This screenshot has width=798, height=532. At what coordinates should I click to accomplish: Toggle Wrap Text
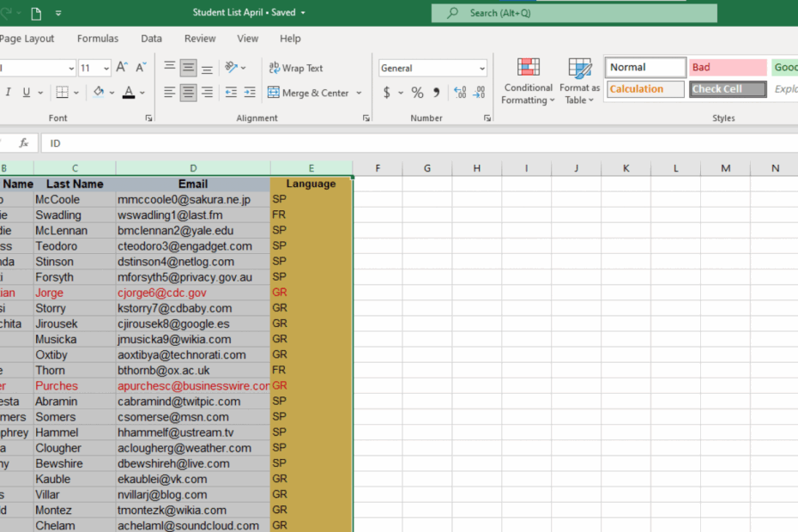point(296,68)
